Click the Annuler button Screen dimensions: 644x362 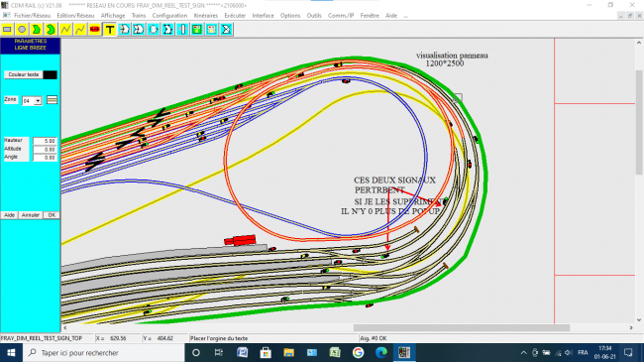31,215
